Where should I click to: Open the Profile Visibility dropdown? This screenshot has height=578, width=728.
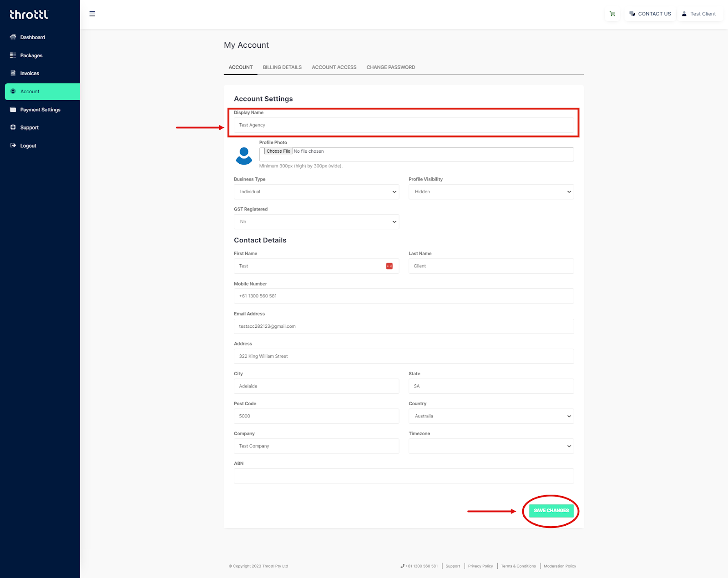[x=490, y=191]
